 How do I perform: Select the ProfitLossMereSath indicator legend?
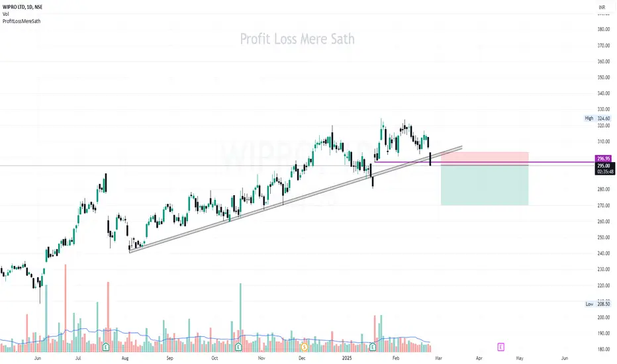click(x=21, y=21)
